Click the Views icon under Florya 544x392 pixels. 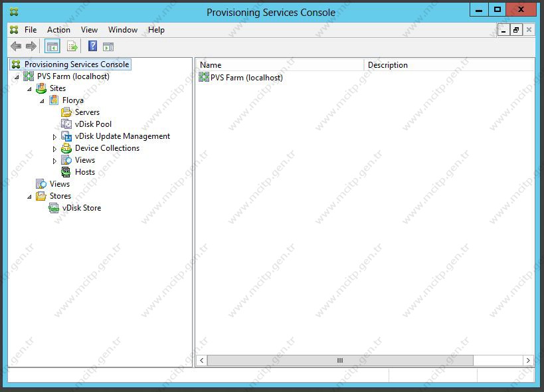(66, 160)
